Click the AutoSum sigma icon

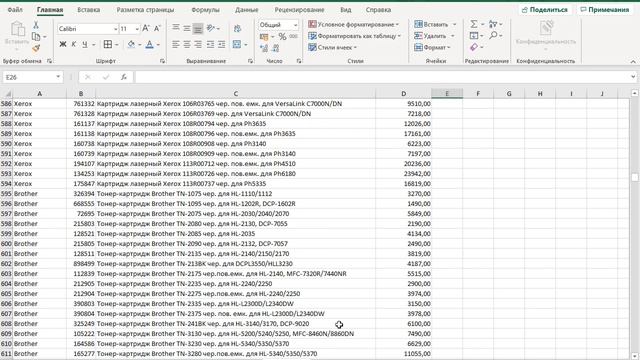[x=474, y=24]
